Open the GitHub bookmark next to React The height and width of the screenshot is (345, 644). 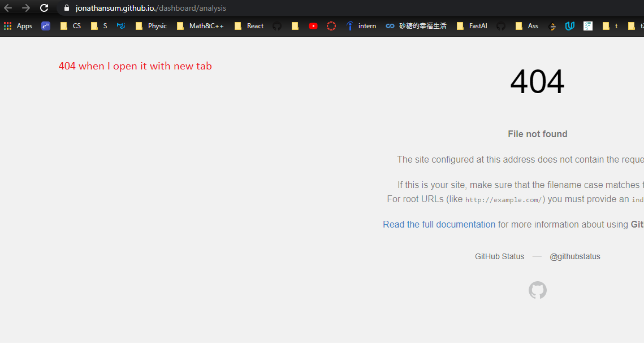pos(277,26)
